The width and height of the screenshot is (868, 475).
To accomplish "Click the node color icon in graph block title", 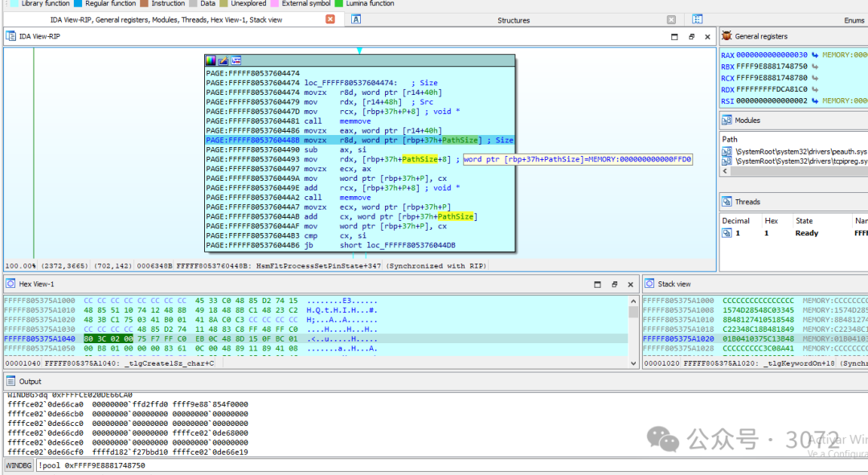I will [211, 60].
